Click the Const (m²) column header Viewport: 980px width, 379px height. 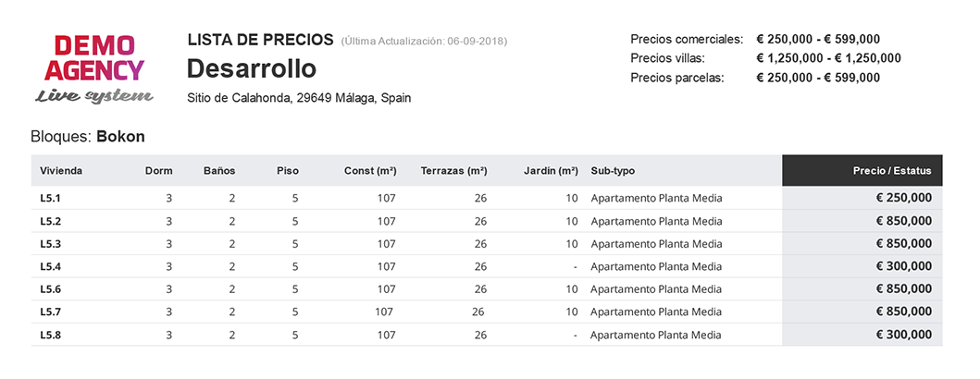pyautogui.click(x=370, y=170)
